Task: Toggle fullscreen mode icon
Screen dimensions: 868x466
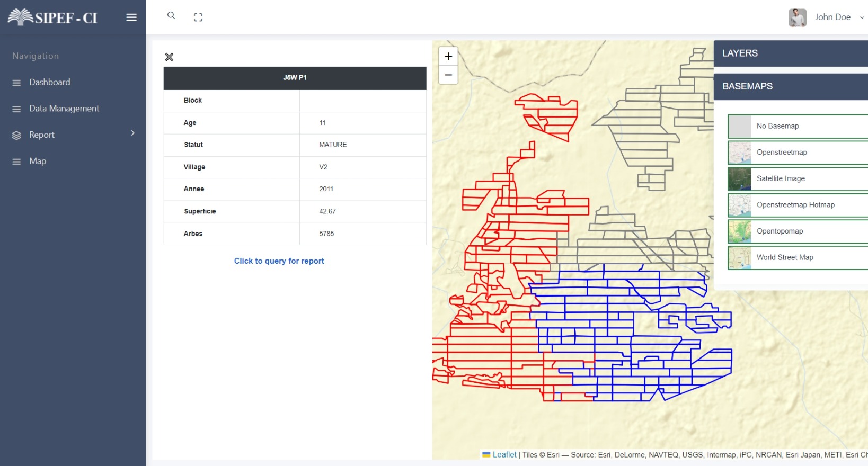Action: pos(198,17)
